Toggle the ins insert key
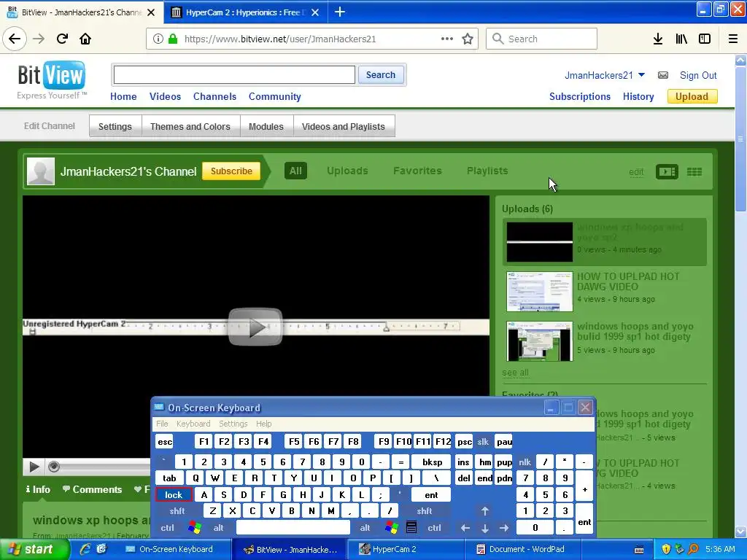 (463, 462)
